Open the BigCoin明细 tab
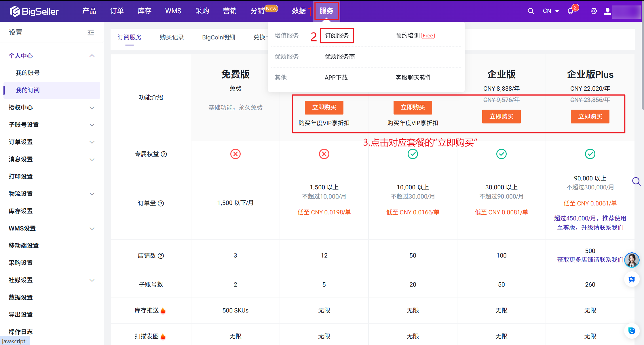 pyautogui.click(x=219, y=37)
